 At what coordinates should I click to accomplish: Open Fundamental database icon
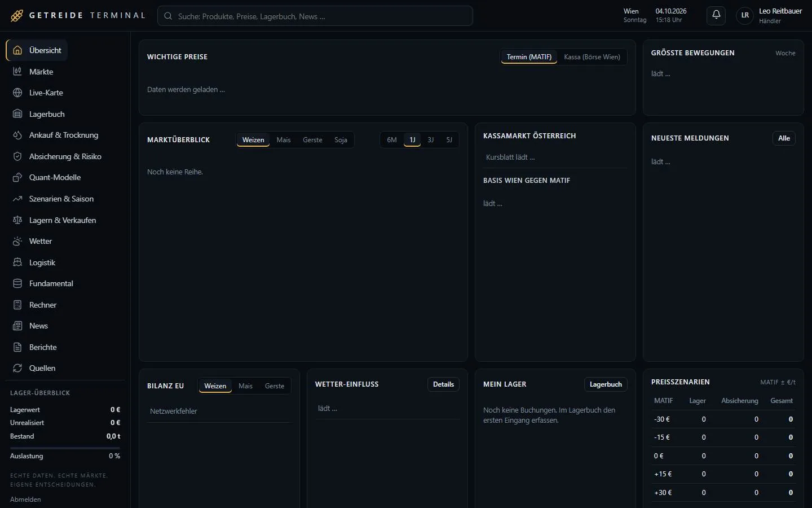pos(17,283)
